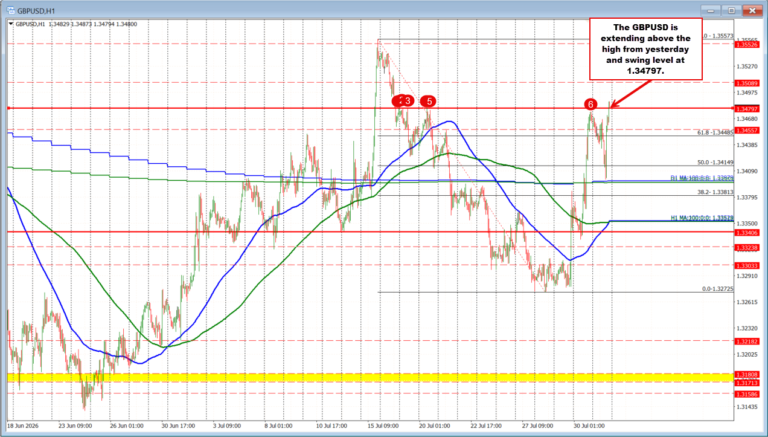The width and height of the screenshot is (768, 437).
Task: Click the 1.31808 price label at the yellow band
Action: tap(746, 375)
